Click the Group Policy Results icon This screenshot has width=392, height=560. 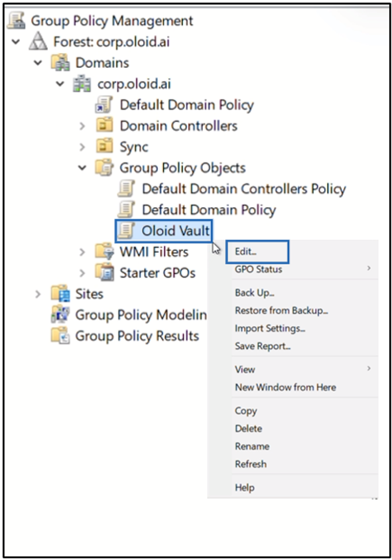click(x=60, y=335)
